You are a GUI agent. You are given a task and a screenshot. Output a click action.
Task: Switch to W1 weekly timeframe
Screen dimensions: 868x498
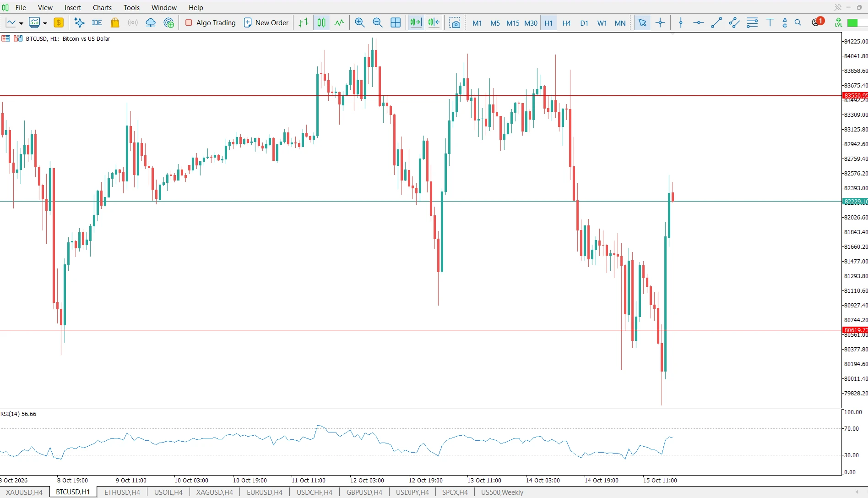602,23
